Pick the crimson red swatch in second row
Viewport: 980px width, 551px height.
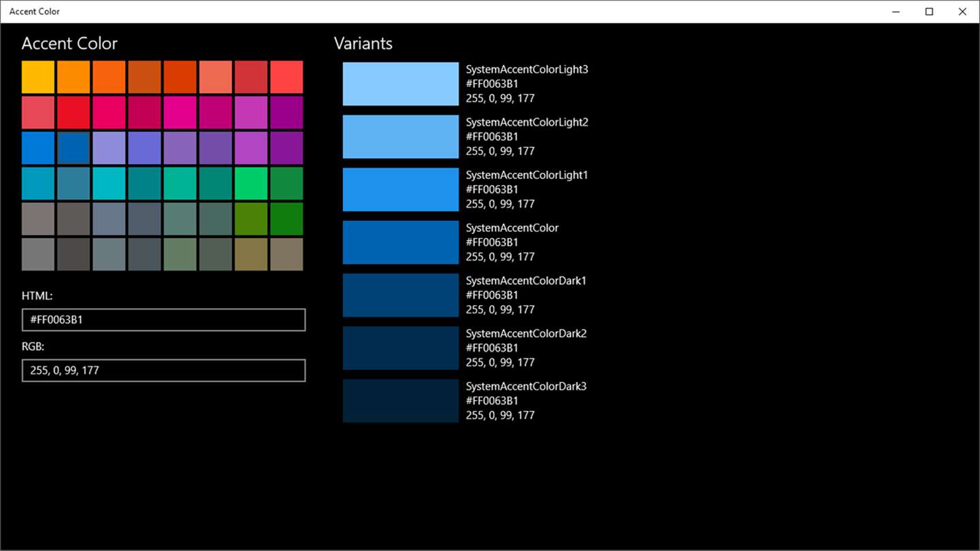click(x=73, y=112)
